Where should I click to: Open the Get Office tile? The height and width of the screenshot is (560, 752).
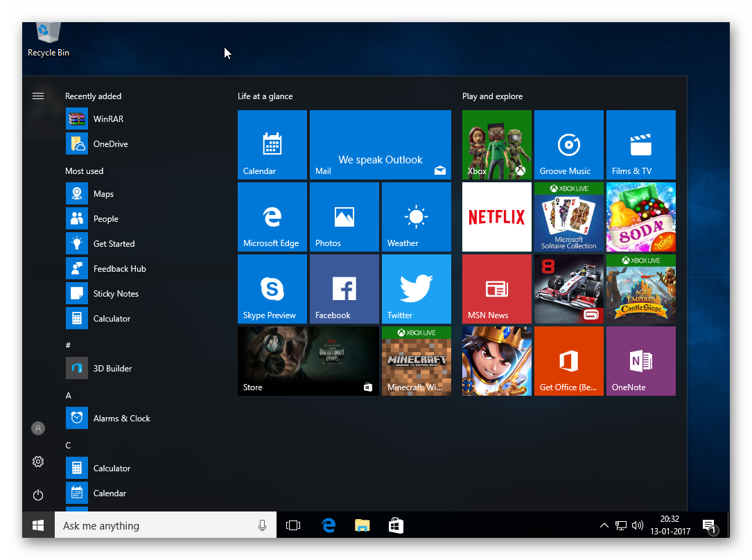click(x=569, y=361)
